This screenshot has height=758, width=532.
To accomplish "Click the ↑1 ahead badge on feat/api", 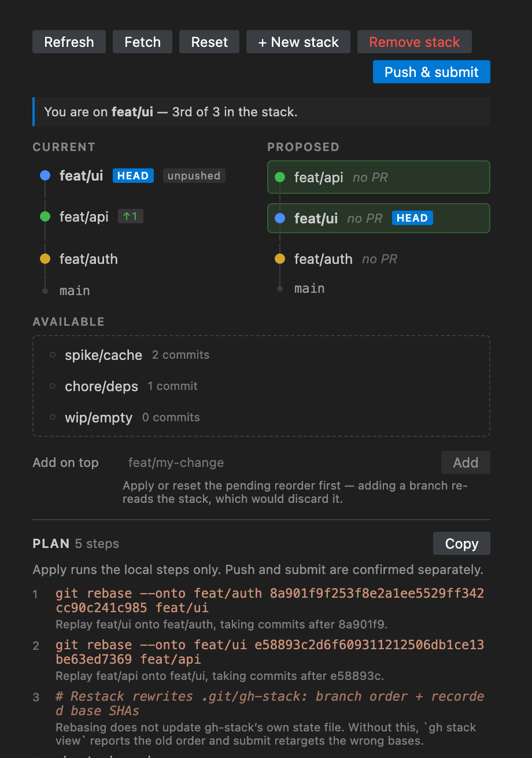I will (131, 216).
